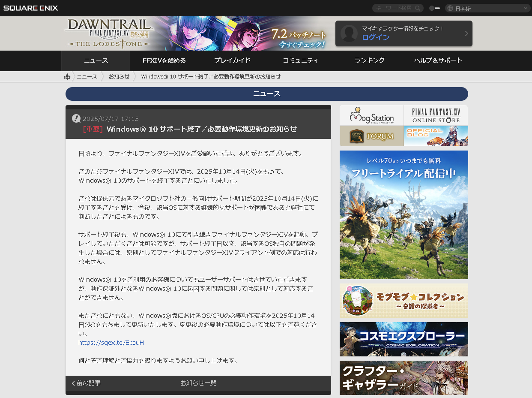Flip the theme toggle switch near the search box
This screenshot has height=398, width=532.
click(434, 8)
